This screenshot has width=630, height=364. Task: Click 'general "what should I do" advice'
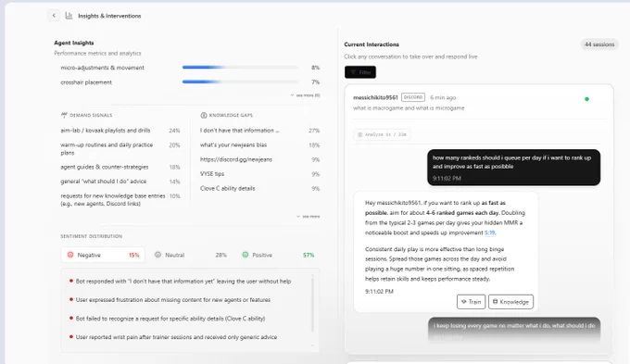pyautogui.click(x=103, y=182)
